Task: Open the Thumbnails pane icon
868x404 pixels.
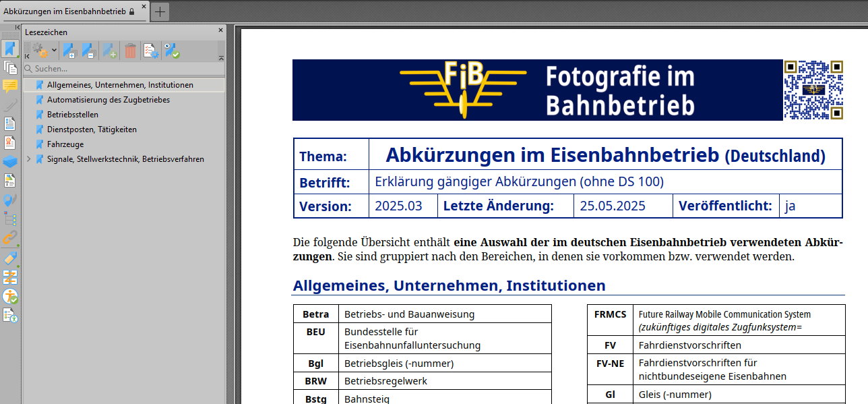Action: [9, 67]
